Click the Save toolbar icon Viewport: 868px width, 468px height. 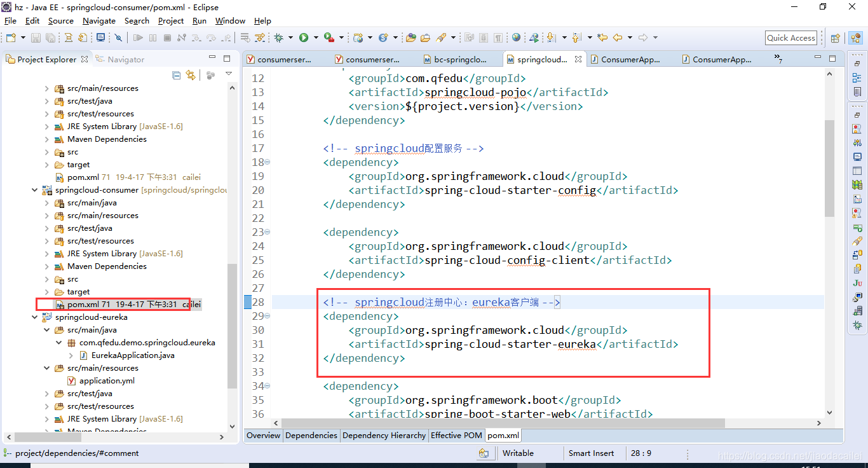point(36,38)
